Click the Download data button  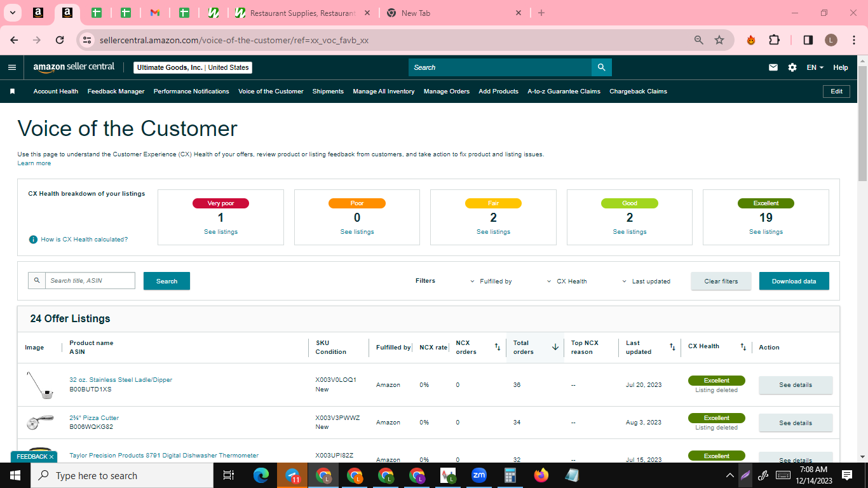[794, 281]
